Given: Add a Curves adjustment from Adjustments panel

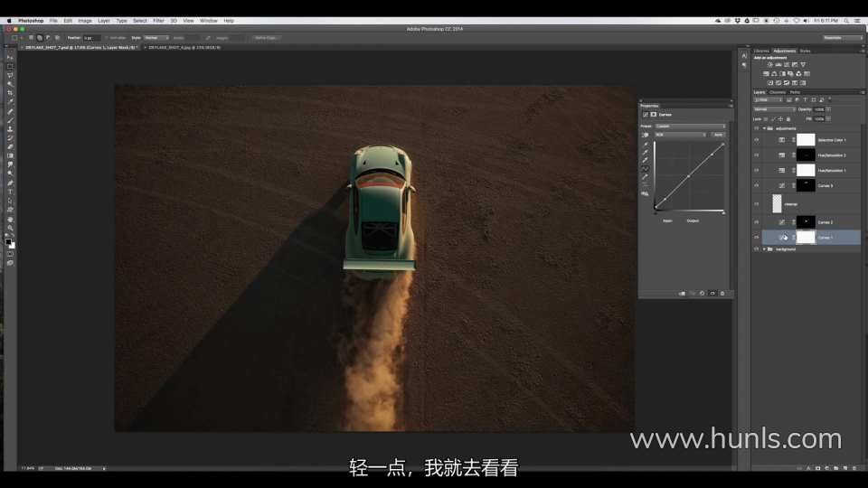Looking at the screenshot, I should [x=787, y=65].
